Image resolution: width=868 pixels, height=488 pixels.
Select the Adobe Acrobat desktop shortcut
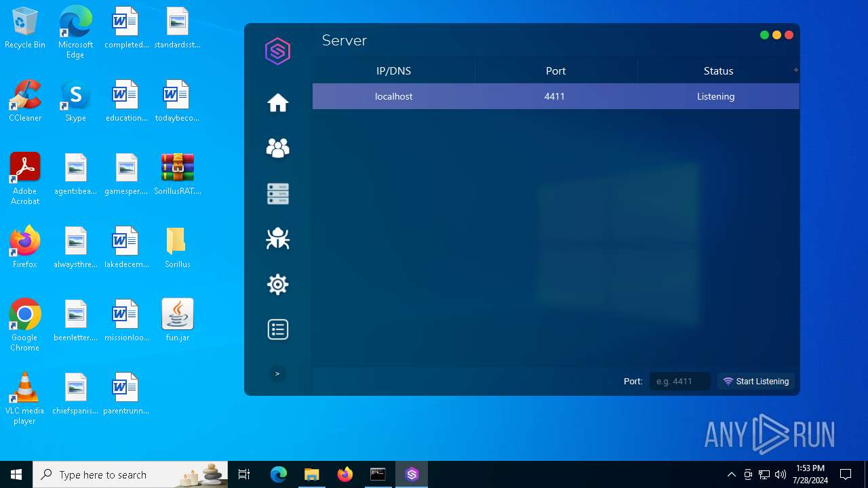tap(25, 179)
